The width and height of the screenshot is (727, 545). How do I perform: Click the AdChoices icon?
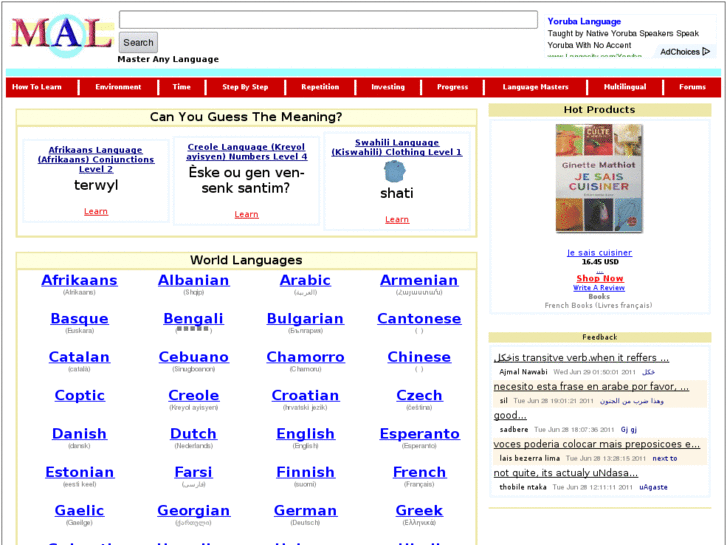click(x=706, y=51)
